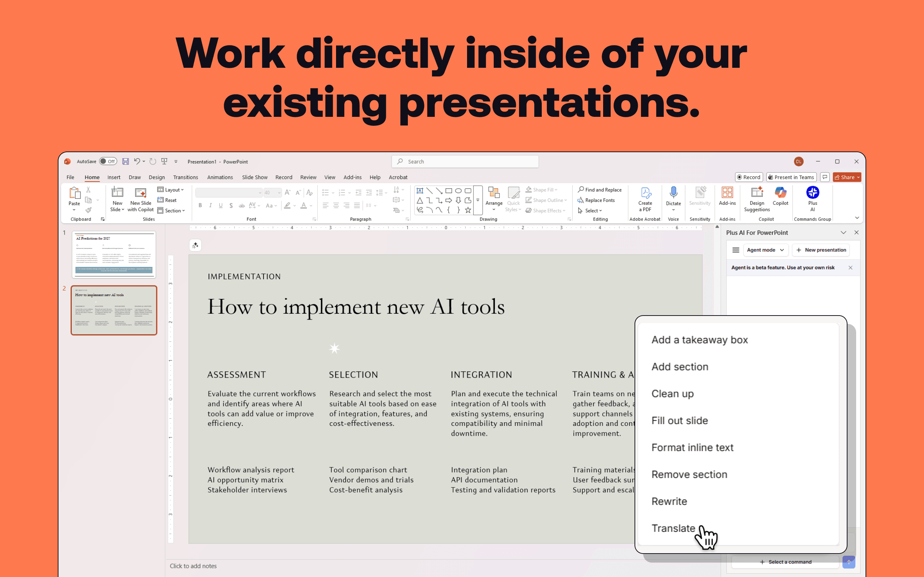This screenshot has height=577, width=924.
Task: Toggle italic formatting
Action: point(210,205)
